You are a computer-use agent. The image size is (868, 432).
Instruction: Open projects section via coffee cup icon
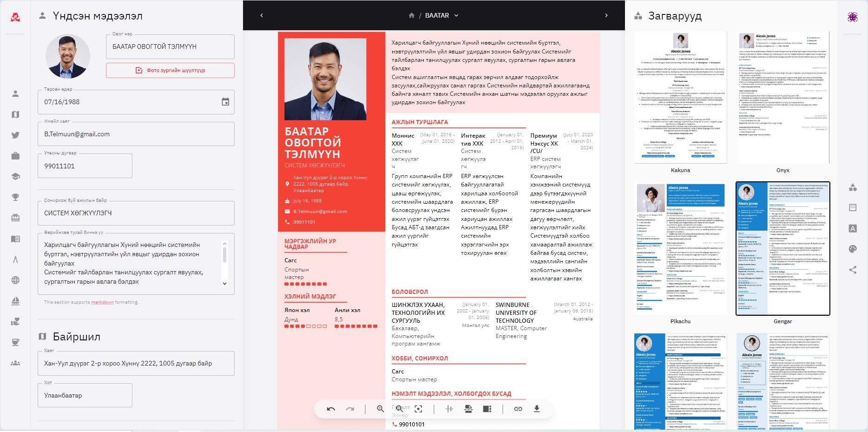15,342
